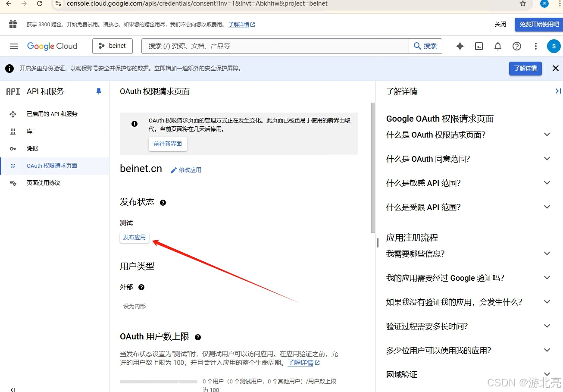Click the browser address bar URL
The width and height of the screenshot is (563, 392).
click(x=197, y=3)
